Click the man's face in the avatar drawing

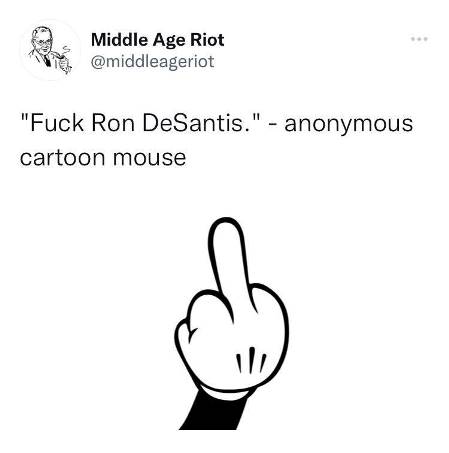[x=42, y=40]
